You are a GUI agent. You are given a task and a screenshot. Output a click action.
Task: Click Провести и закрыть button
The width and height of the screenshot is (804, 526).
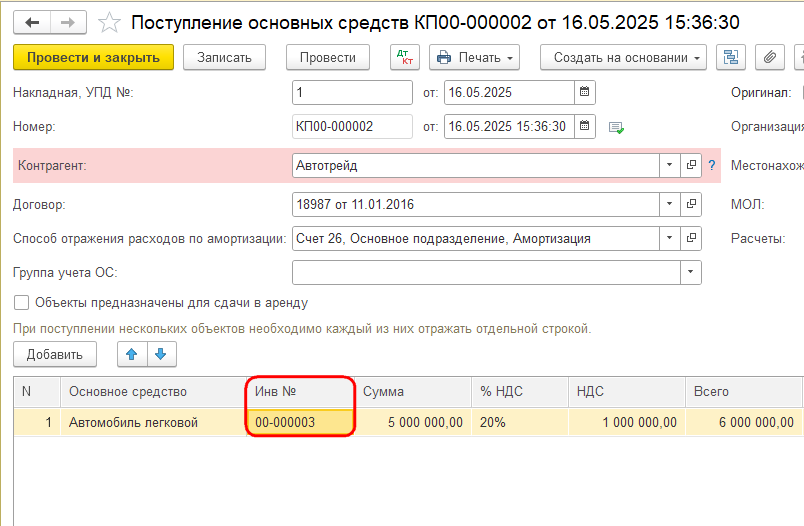pos(93,57)
